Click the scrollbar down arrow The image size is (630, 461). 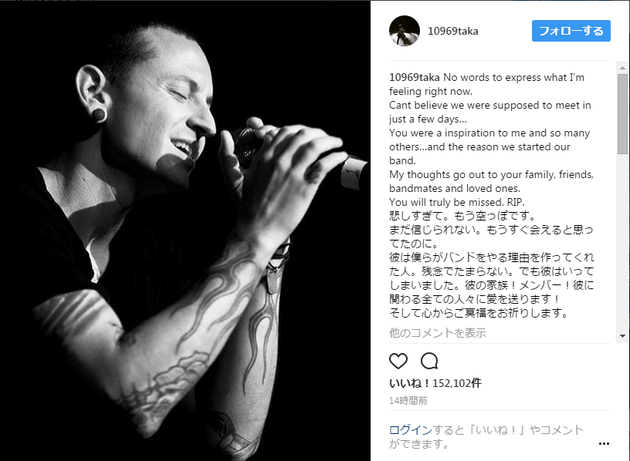[x=623, y=336]
